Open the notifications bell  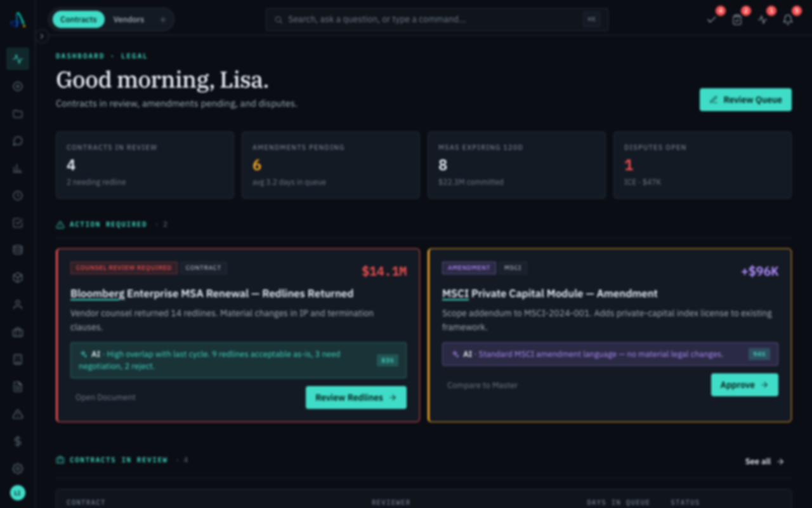click(x=788, y=20)
